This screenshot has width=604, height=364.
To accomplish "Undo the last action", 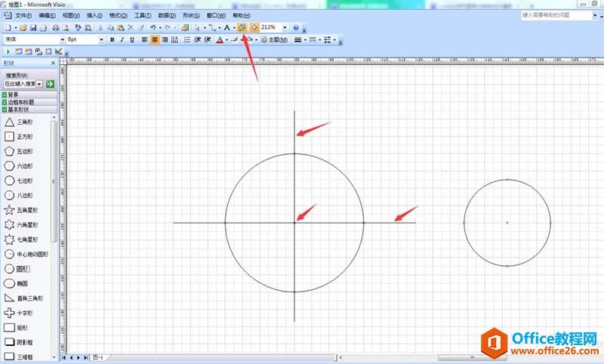I will (153, 28).
